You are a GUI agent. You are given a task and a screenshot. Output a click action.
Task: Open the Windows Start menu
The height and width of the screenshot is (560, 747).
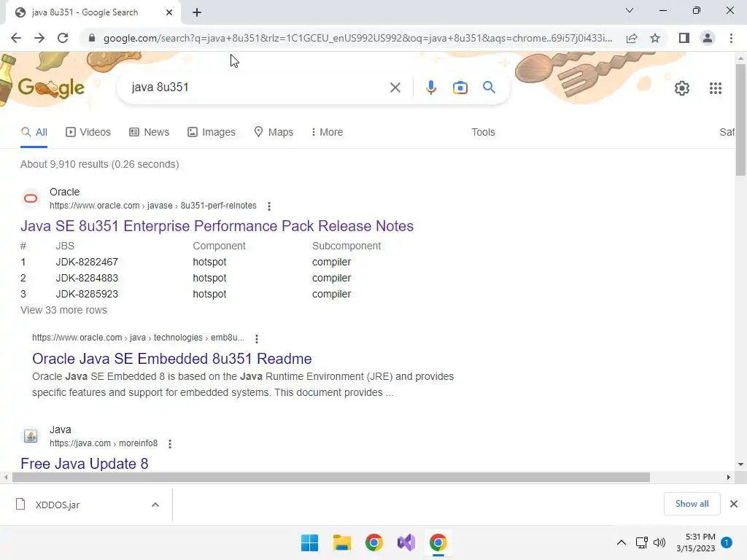[309, 542]
